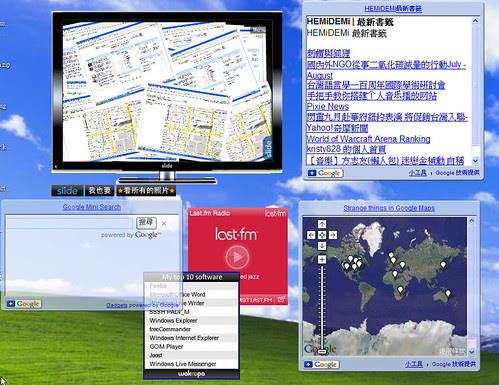Open the VISIT LAST.FM link

coord(256,300)
